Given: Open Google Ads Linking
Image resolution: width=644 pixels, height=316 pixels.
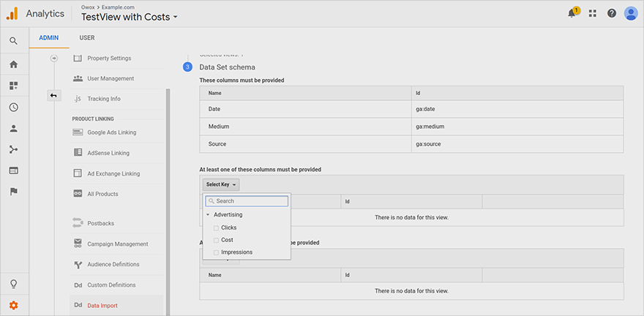Looking at the screenshot, I should (111, 132).
